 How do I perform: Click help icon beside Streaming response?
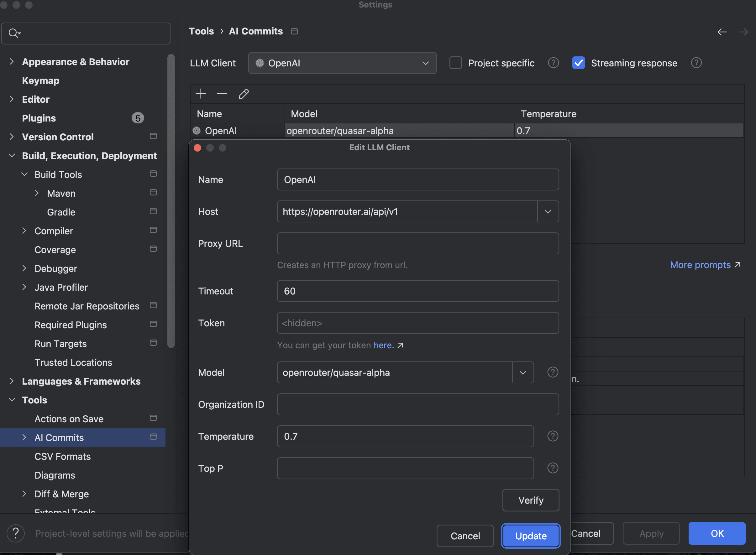click(x=696, y=63)
